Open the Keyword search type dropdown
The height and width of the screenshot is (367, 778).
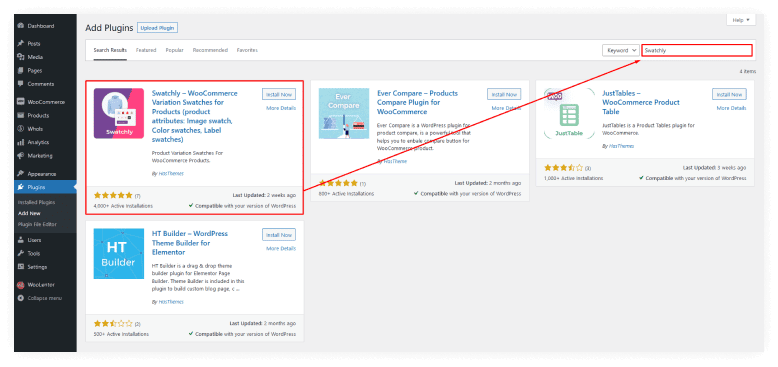621,50
